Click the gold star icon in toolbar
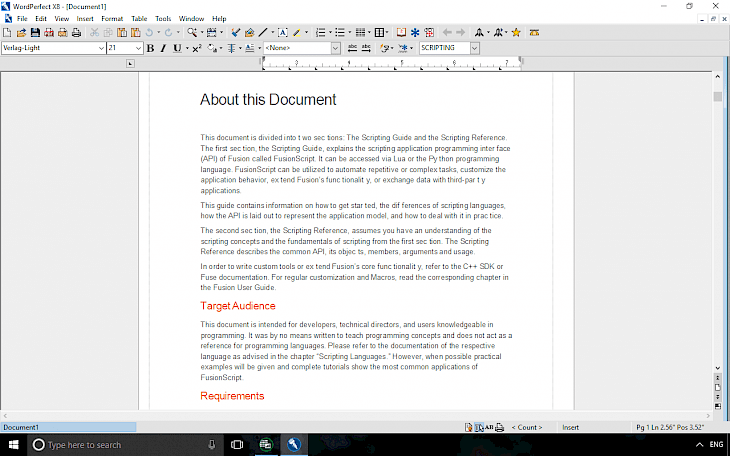The image size is (730, 456). [516, 33]
